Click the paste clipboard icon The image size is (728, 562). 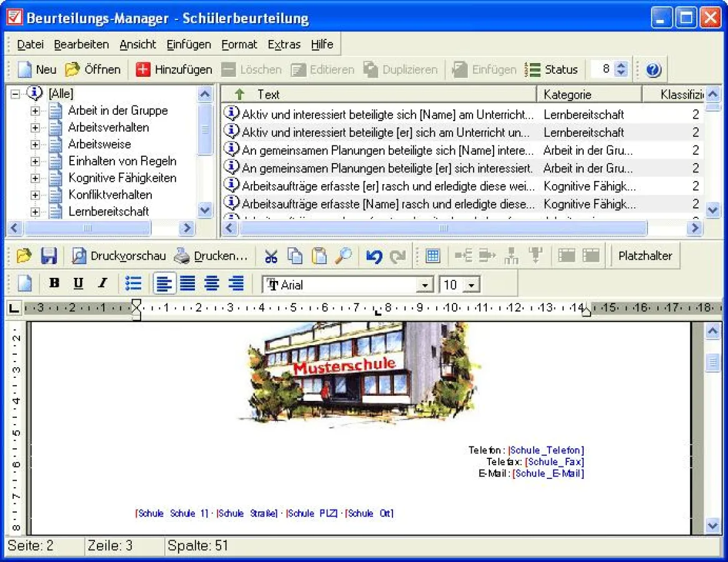tap(319, 256)
